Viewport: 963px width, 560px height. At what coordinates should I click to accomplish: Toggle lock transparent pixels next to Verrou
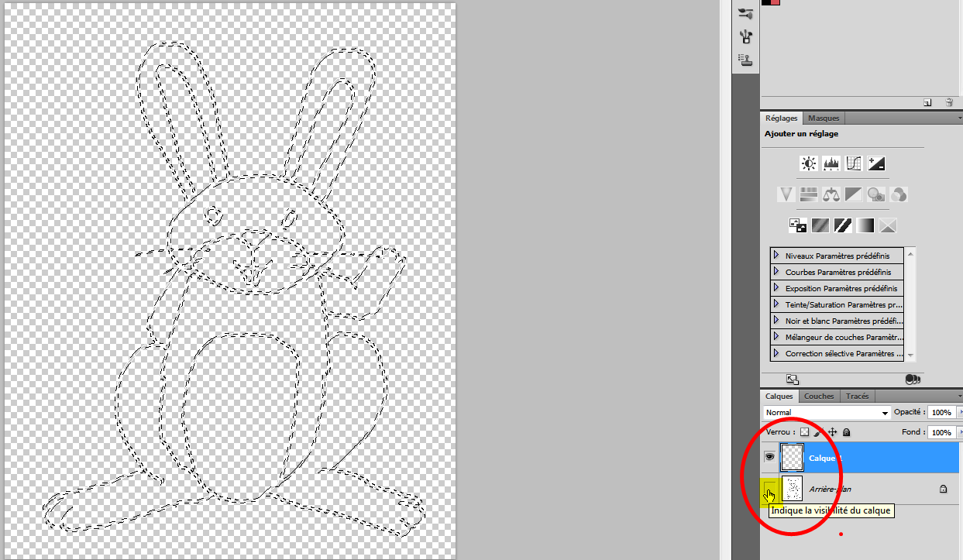pos(804,432)
